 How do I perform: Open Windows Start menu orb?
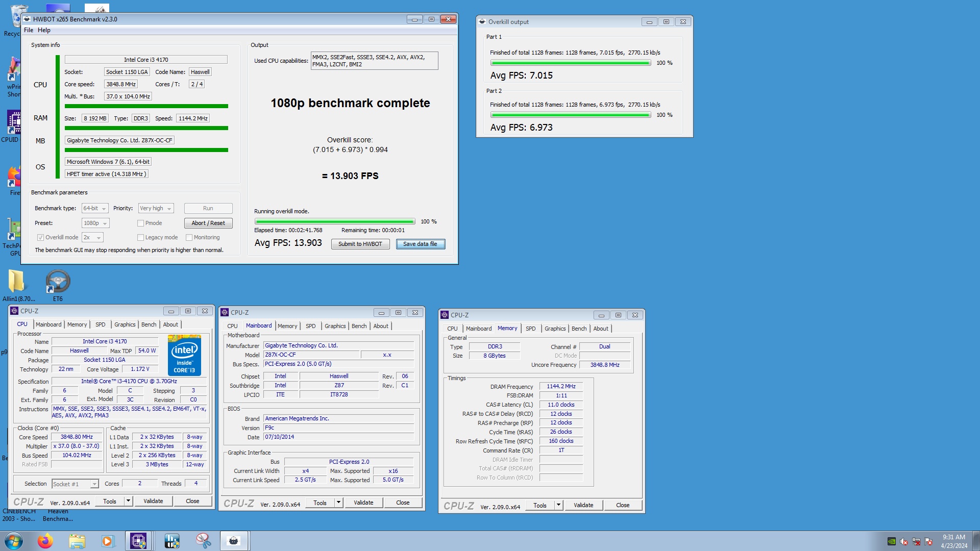point(14,541)
